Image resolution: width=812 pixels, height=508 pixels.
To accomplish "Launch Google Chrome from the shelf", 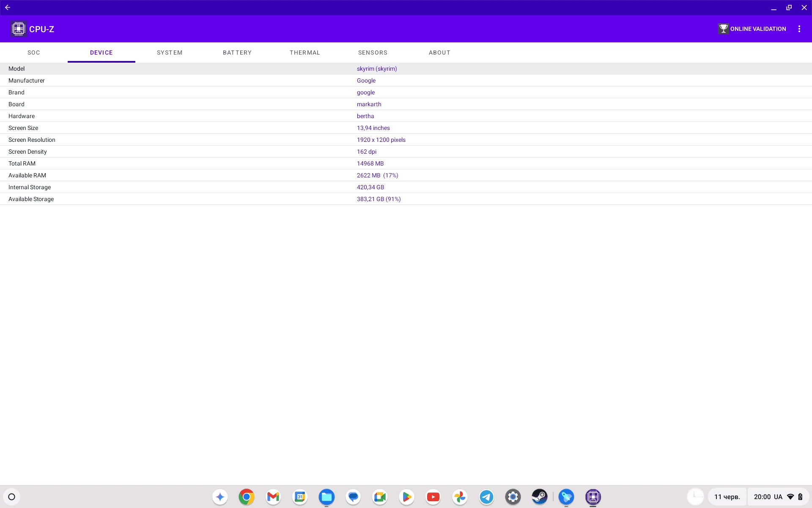I will click(x=247, y=497).
